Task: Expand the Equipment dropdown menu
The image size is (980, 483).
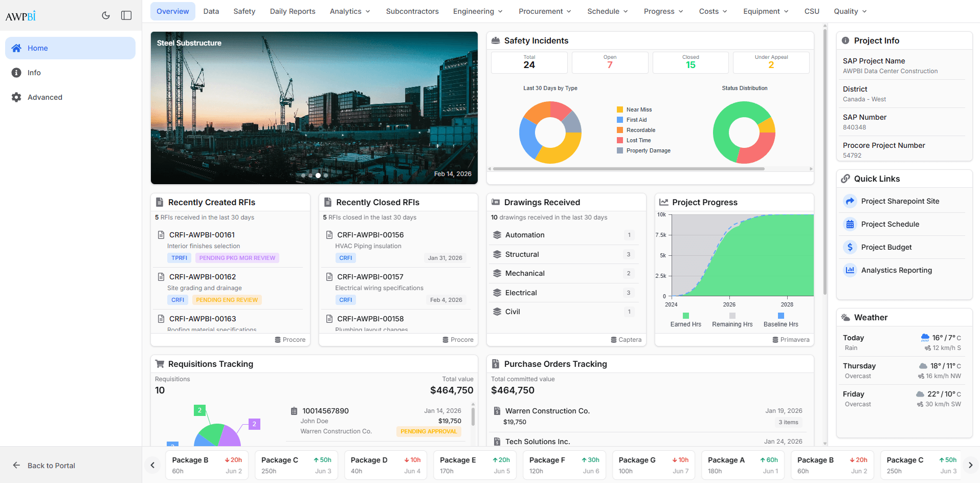Action: pyautogui.click(x=766, y=11)
